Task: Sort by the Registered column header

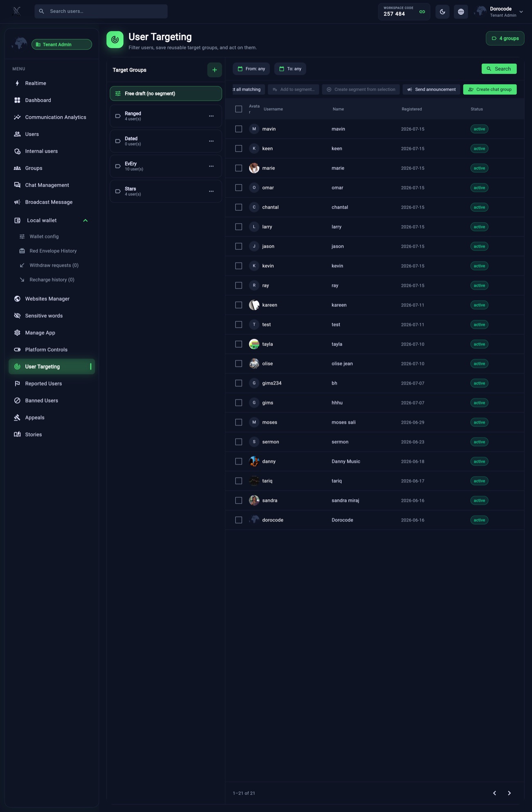Action: click(412, 109)
